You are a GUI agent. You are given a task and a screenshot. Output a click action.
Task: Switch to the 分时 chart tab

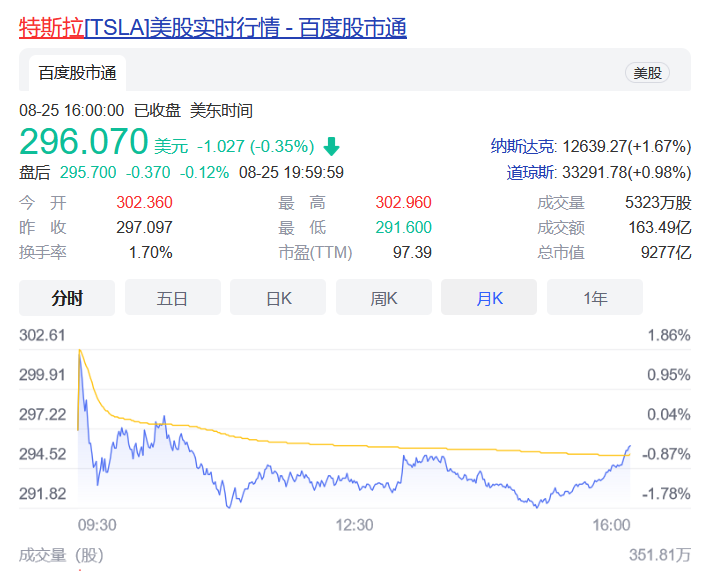[x=67, y=297]
